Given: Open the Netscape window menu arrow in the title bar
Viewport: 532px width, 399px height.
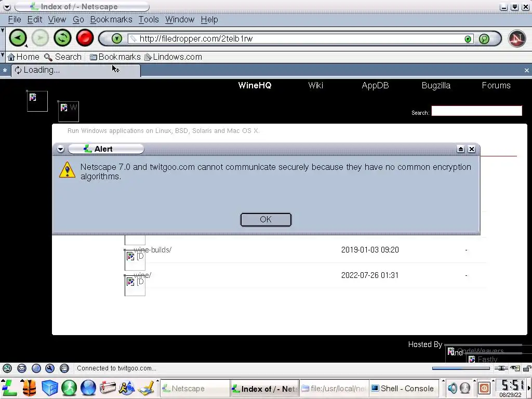Looking at the screenshot, I should [x=7, y=7].
